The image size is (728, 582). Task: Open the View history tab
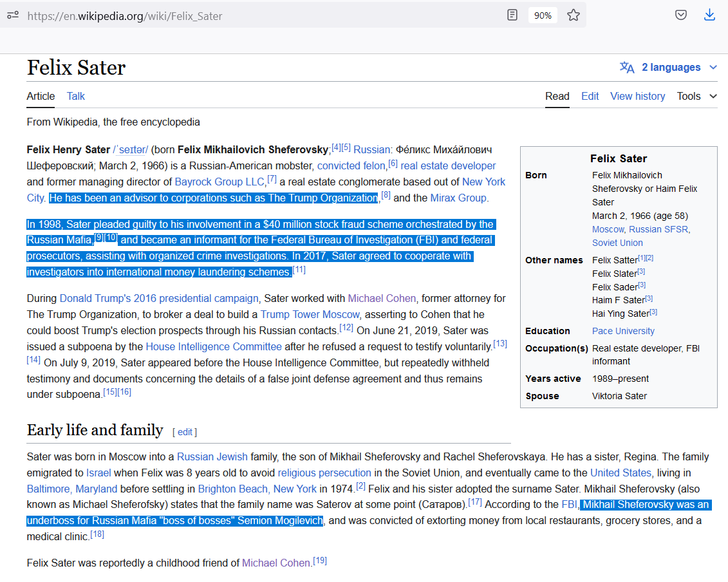(x=637, y=96)
